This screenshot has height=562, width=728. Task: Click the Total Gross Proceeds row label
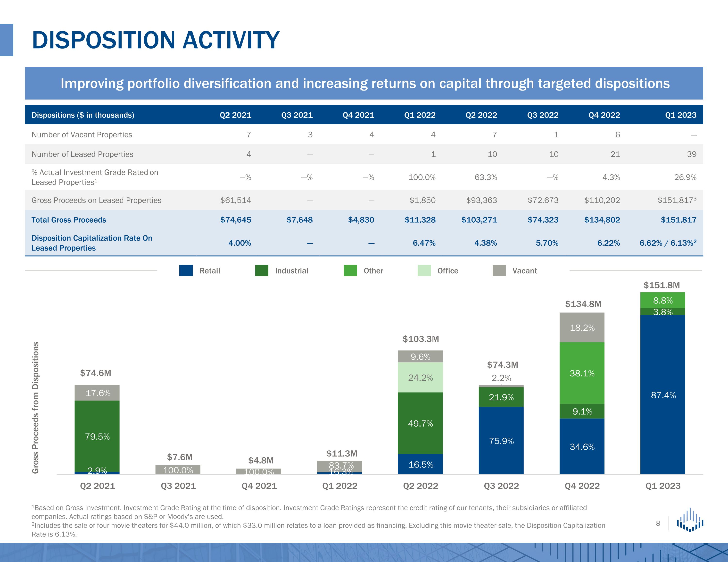click(69, 220)
